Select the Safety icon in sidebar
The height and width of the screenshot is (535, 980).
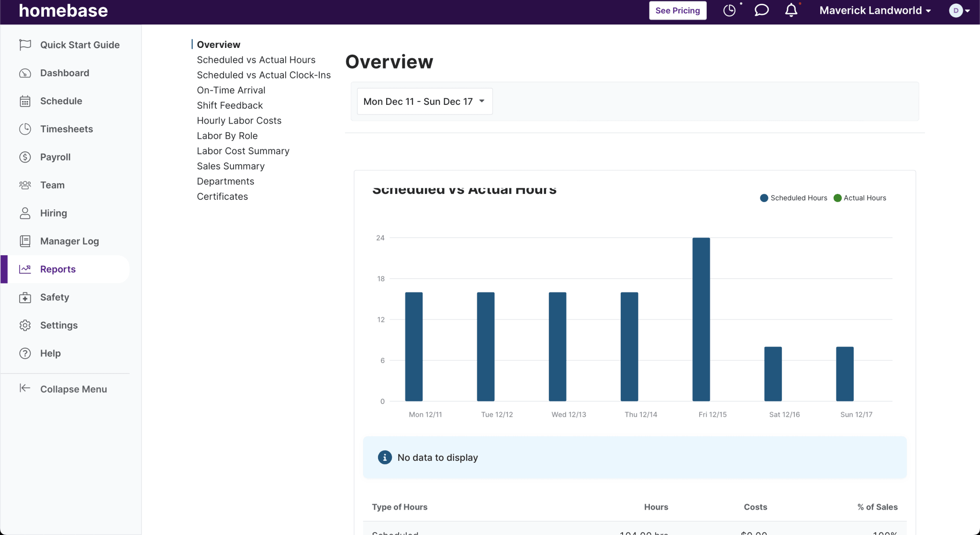point(25,297)
